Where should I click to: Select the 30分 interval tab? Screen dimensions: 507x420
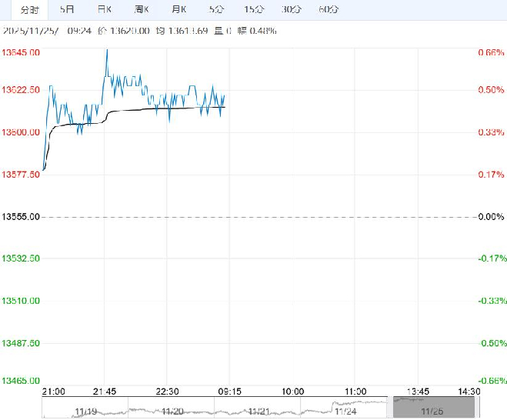pyautogui.click(x=291, y=10)
